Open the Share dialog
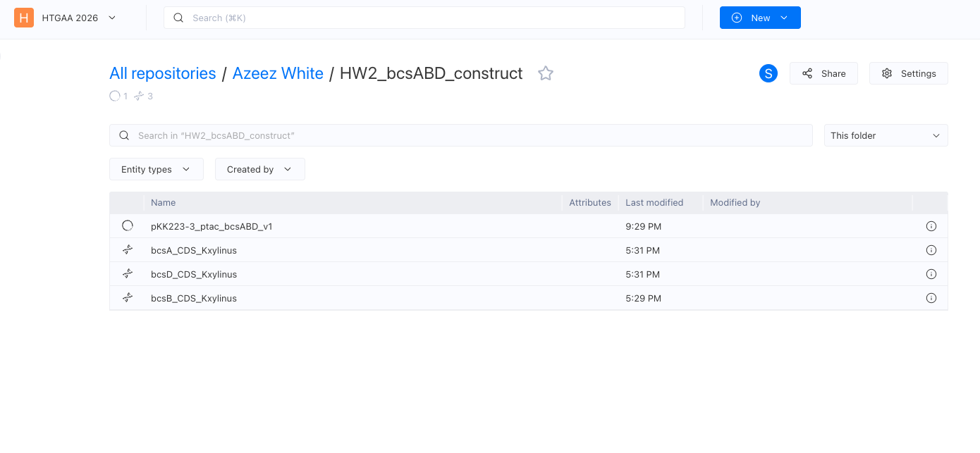 pos(823,73)
